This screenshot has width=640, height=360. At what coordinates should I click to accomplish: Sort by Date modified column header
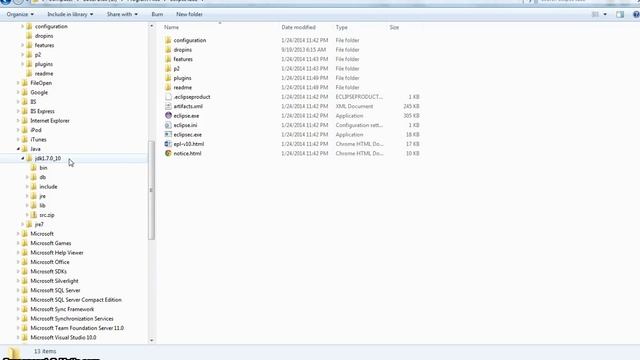(x=298, y=27)
